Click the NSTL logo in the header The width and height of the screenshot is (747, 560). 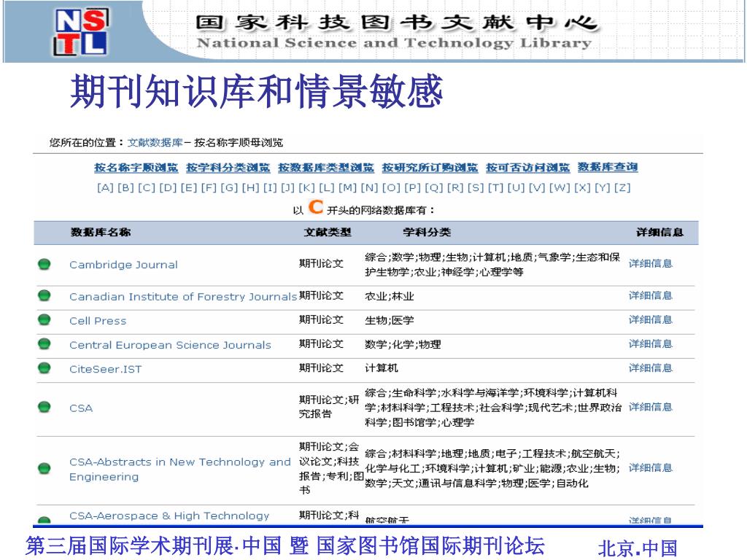pyautogui.click(x=80, y=31)
